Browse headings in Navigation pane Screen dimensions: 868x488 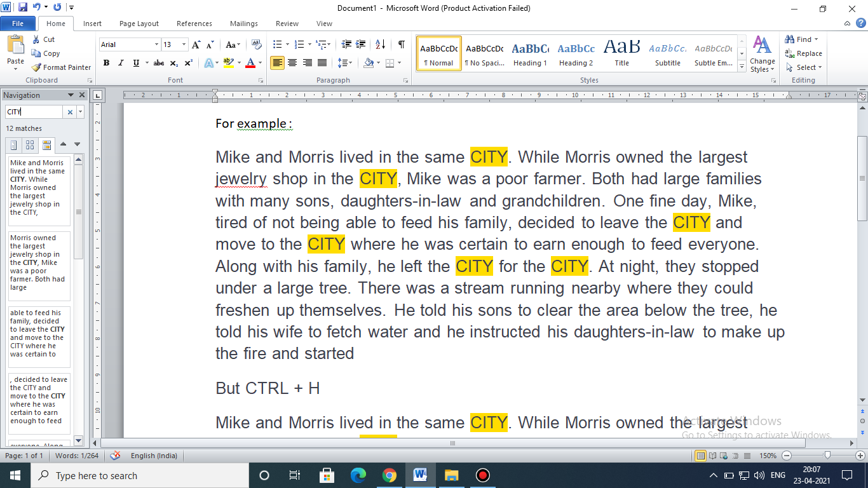coord(14,145)
